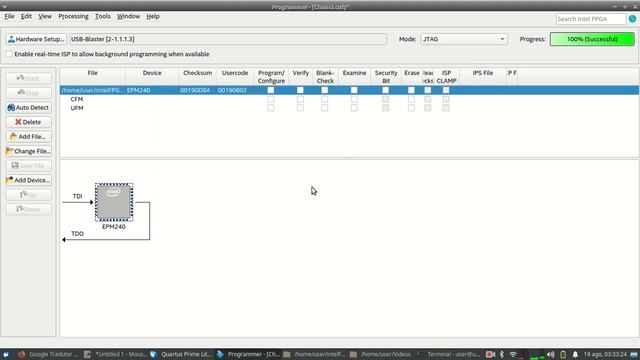Check Erase for the EPM240 file row
The height and width of the screenshot is (360, 640).
(411, 90)
